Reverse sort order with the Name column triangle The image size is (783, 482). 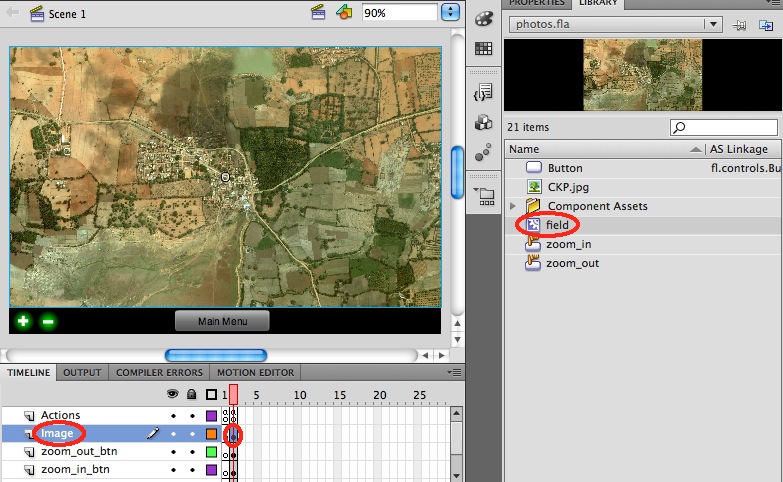[x=695, y=149]
